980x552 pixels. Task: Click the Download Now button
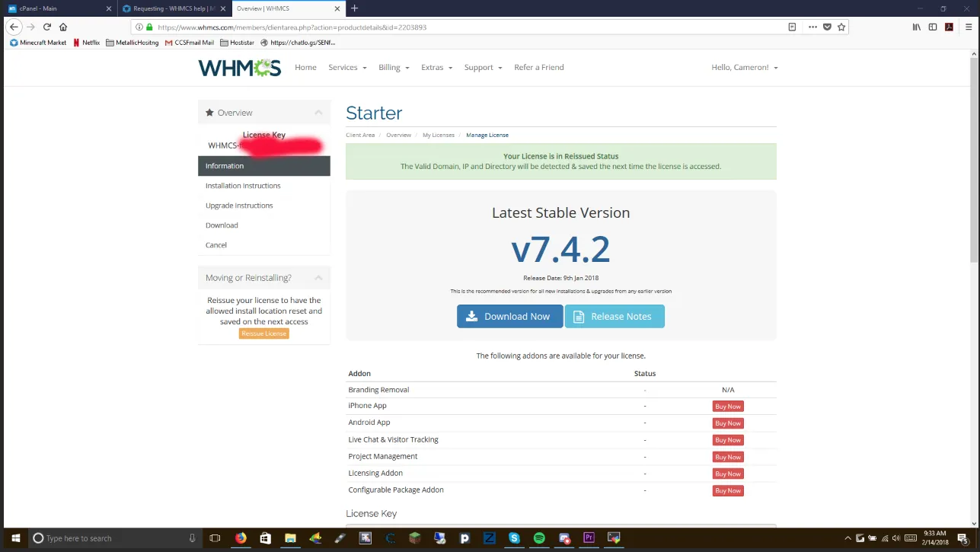click(509, 317)
